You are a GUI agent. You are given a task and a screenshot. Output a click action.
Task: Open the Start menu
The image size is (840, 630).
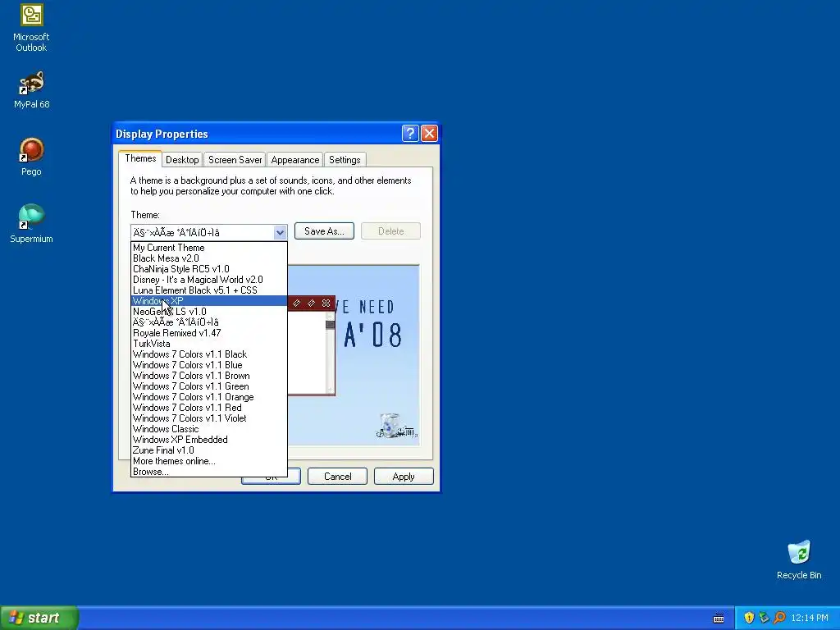pyautogui.click(x=39, y=618)
